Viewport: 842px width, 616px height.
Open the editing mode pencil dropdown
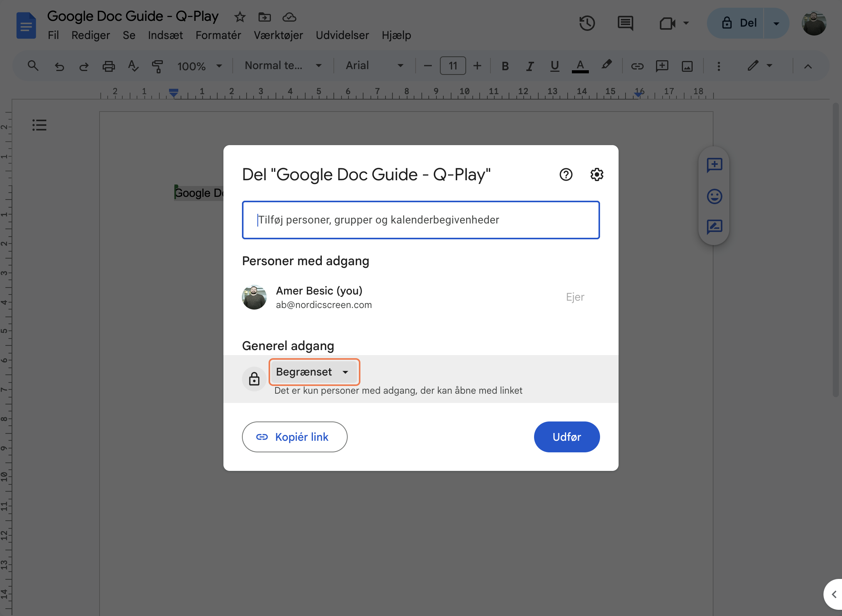[759, 66]
